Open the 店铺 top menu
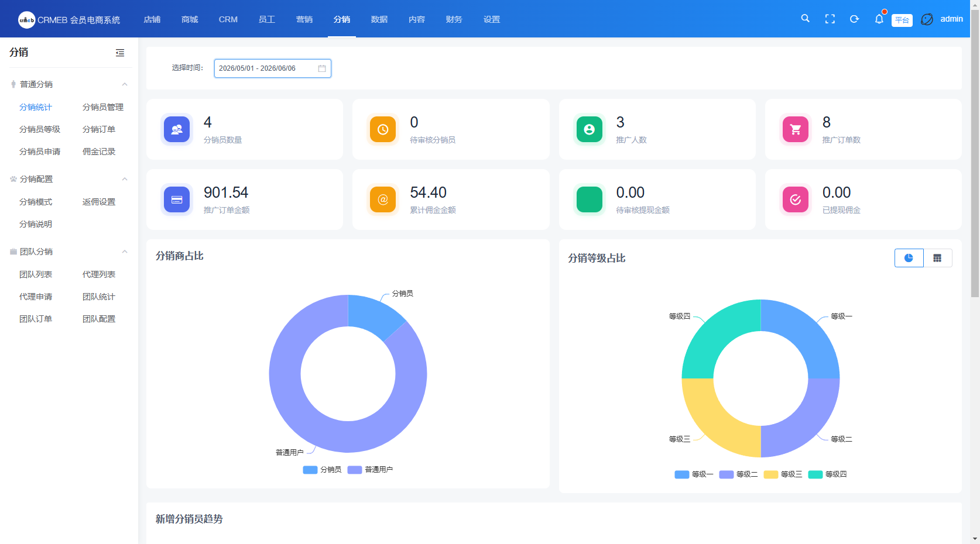Viewport: 980px width, 544px height. coord(152,19)
